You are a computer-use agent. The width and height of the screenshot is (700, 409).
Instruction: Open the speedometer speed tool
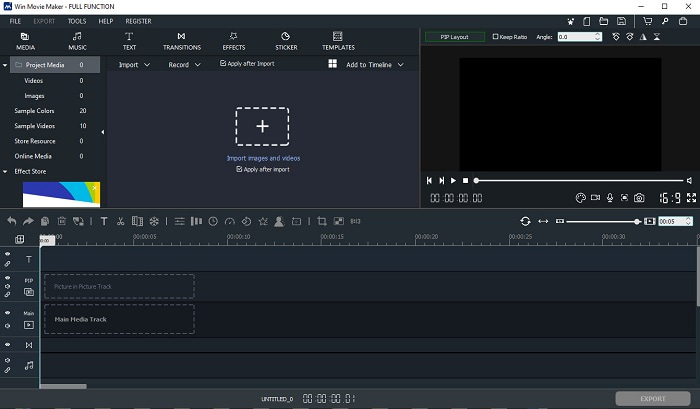click(x=230, y=221)
